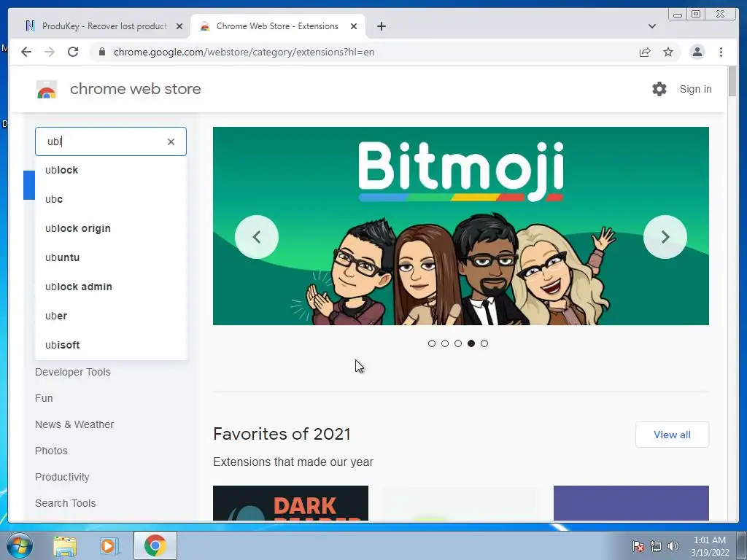Reload the Chrome Web Store page
The width and height of the screenshot is (747, 560).
point(73,52)
